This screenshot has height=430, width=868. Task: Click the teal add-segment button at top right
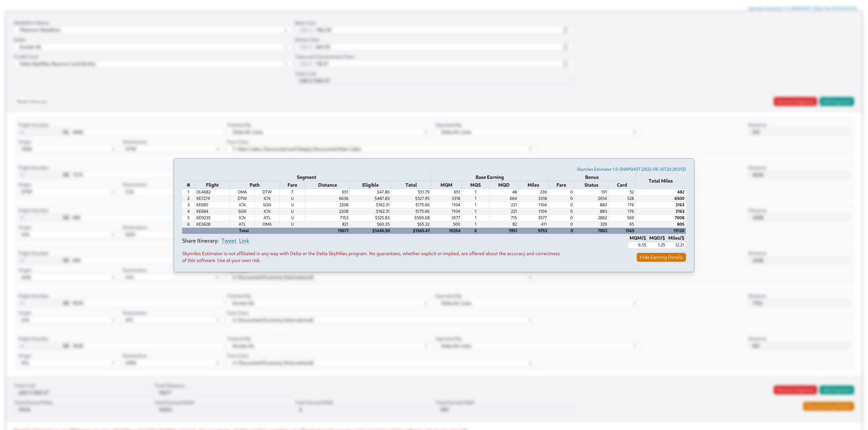pyautogui.click(x=836, y=101)
